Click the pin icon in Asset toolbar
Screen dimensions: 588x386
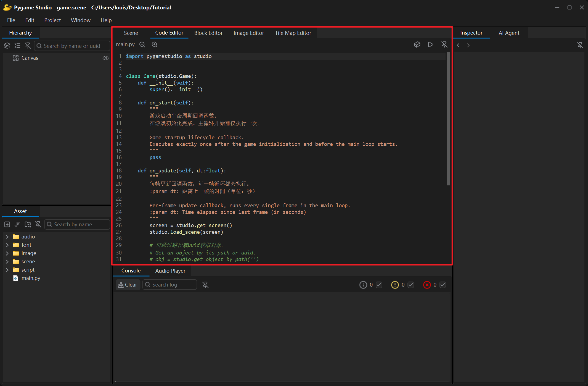click(x=38, y=224)
